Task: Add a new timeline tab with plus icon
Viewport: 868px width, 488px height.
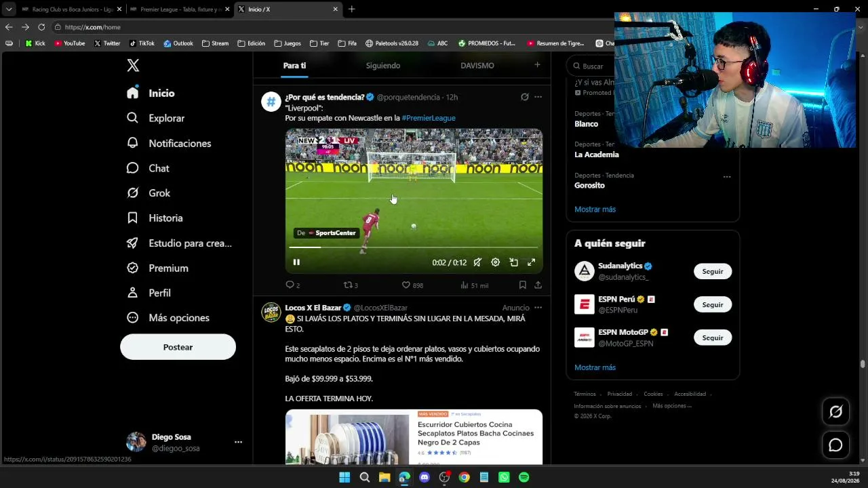Action: coord(537,65)
